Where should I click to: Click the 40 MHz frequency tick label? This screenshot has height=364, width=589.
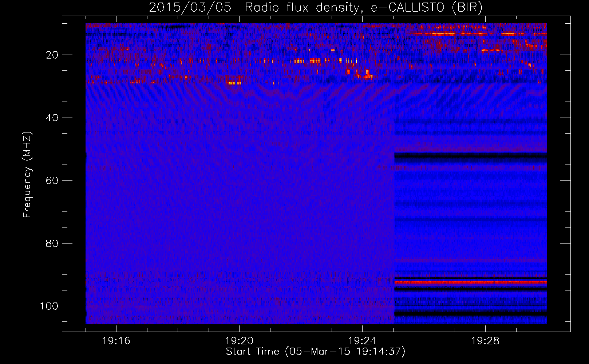coord(52,118)
